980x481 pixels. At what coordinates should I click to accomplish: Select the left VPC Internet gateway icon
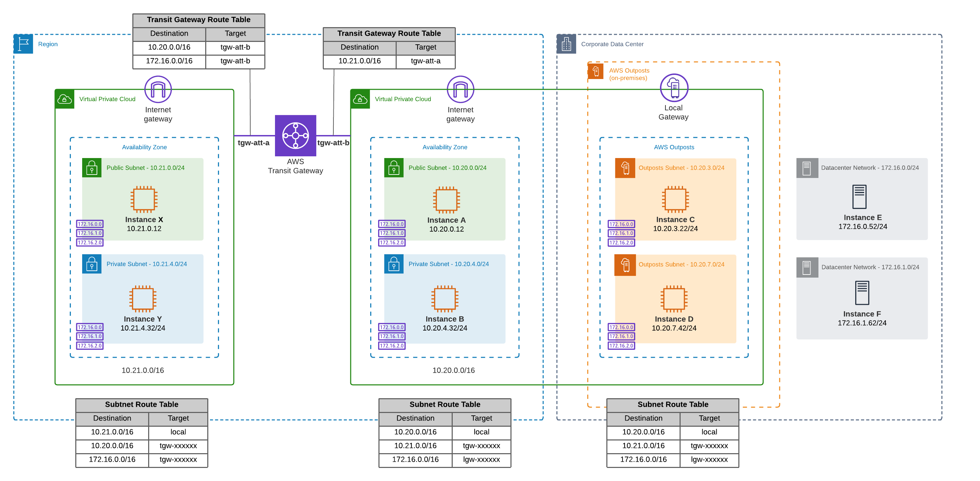coord(158,89)
